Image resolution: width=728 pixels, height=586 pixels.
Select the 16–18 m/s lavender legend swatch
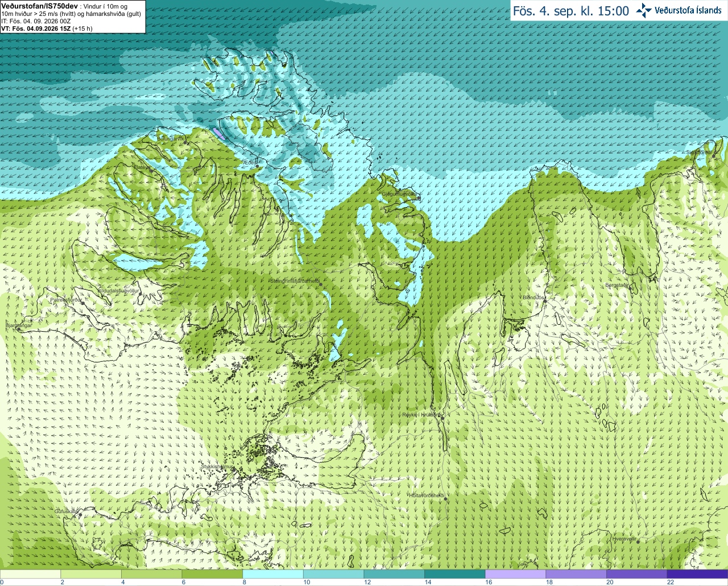click(x=515, y=574)
